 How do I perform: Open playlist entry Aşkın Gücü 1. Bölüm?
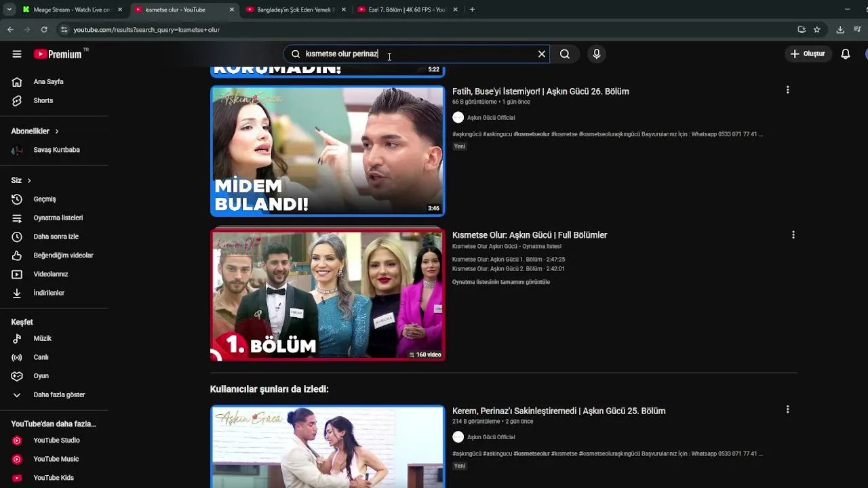pos(509,260)
